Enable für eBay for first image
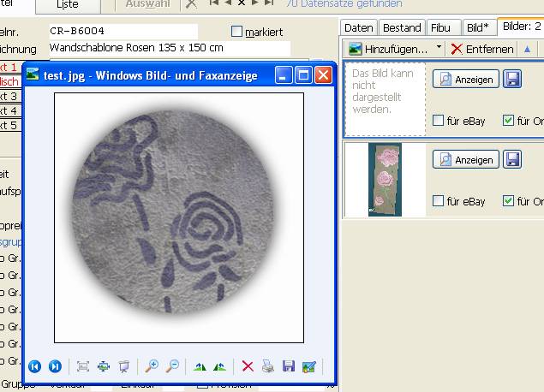The width and height of the screenshot is (544, 392). [x=438, y=121]
